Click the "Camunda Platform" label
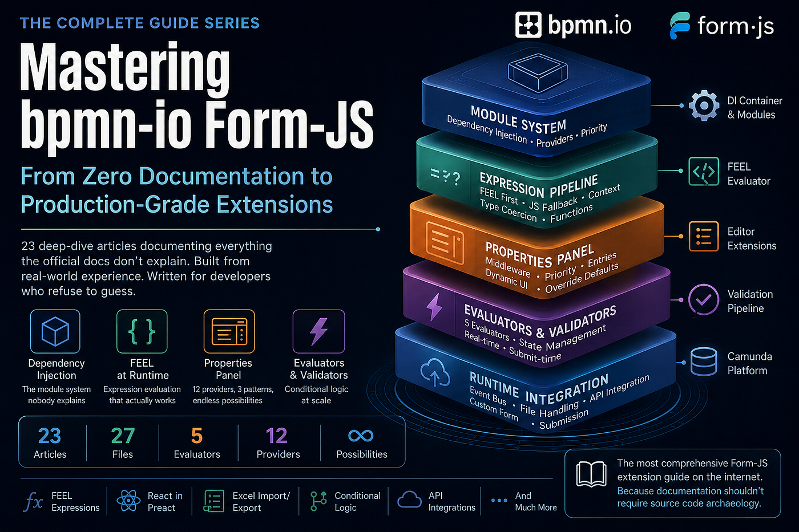Viewport: 799px width, 532px height. click(x=749, y=363)
